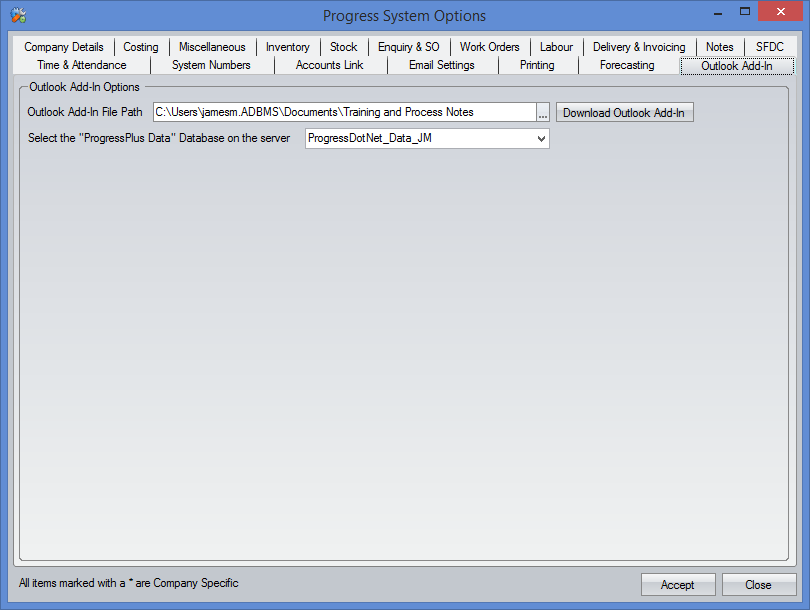
Task: Select the Labour tab
Action: click(x=556, y=47)
